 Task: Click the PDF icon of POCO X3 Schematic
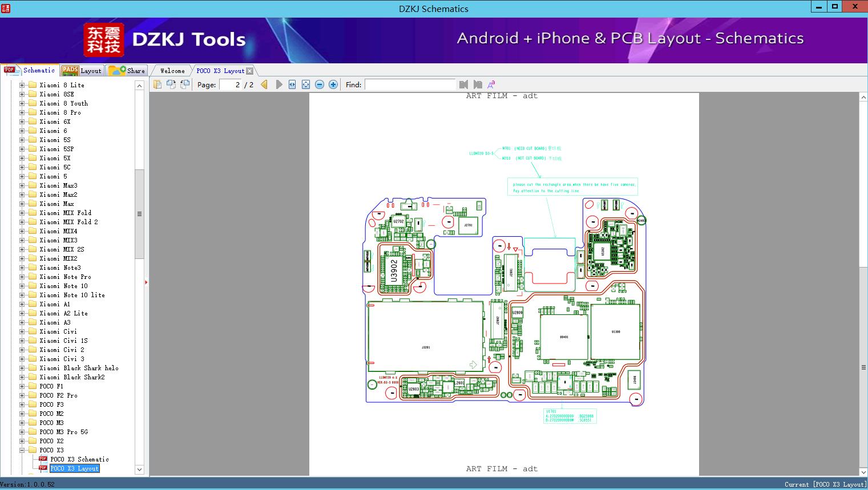(x=43, y=459)
